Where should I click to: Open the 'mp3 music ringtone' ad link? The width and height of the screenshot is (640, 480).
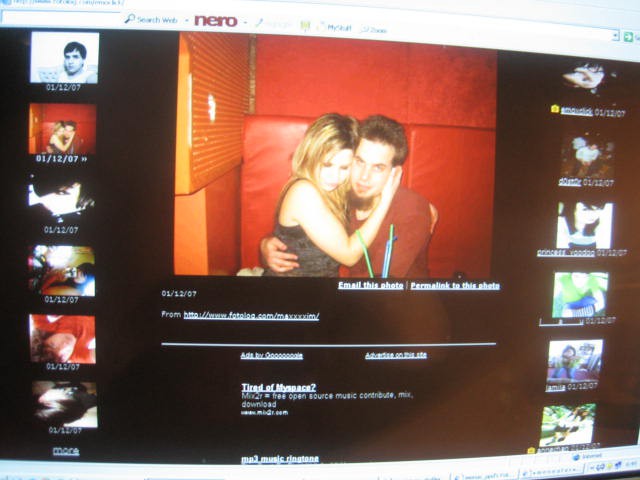point(280,459)
